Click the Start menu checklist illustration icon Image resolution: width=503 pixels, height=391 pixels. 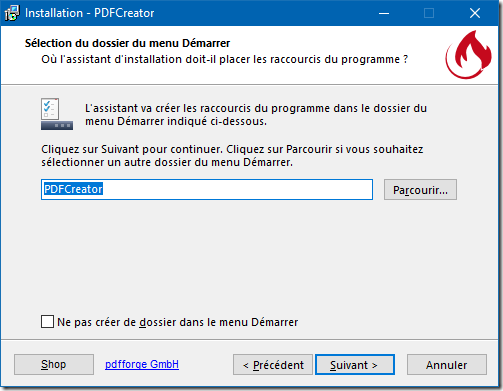(x=57, y=114)
